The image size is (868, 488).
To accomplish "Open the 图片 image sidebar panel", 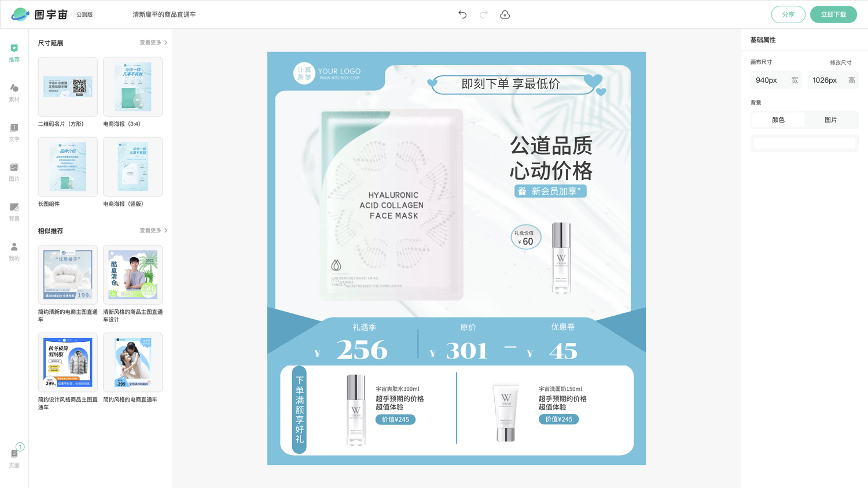I will click(x=14, y=172).
